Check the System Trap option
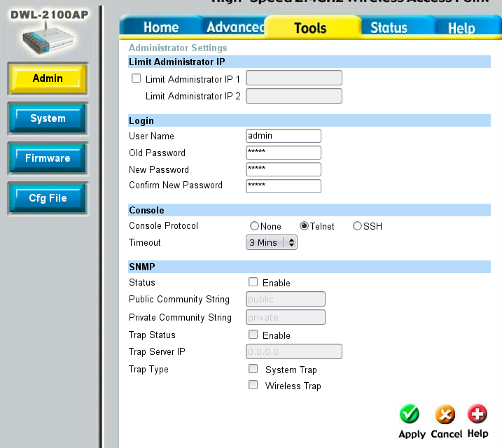 pos(253,369)
